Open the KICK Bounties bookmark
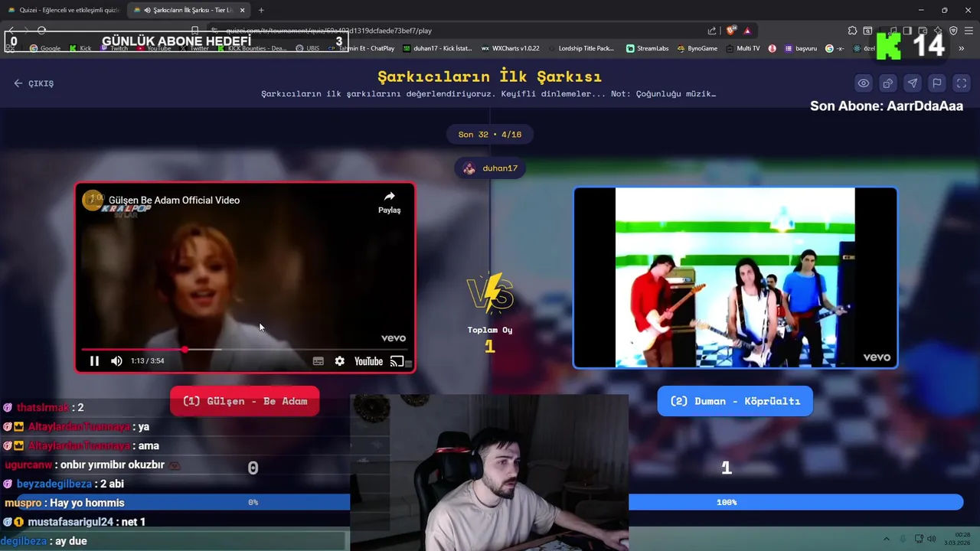 (253, 48)
